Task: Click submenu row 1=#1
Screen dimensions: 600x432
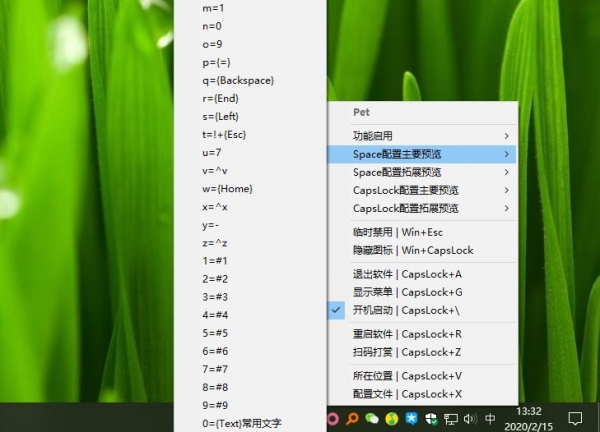Action: coord(250,261)
